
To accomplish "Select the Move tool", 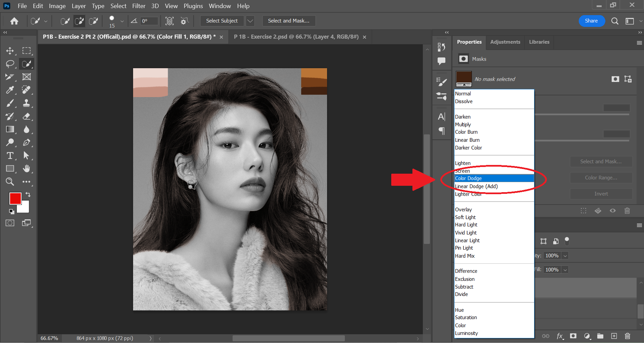I will pyautogui.click(x=10, y=51).
